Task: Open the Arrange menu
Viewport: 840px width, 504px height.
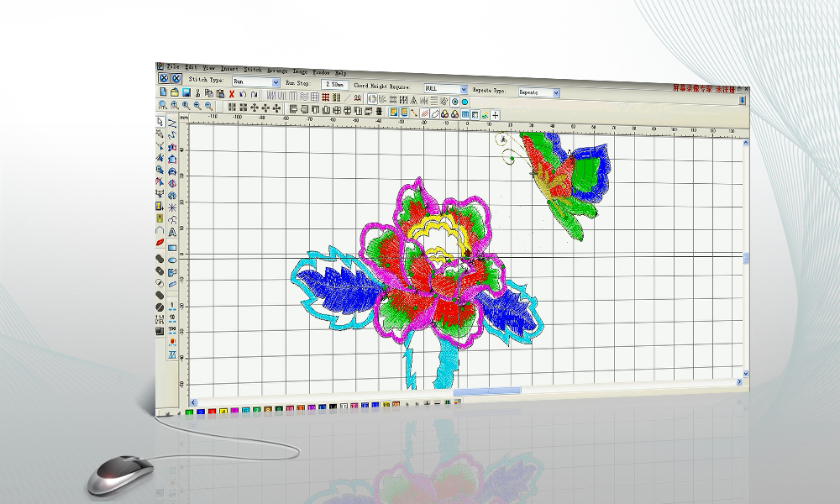Action: click(277, 71)
